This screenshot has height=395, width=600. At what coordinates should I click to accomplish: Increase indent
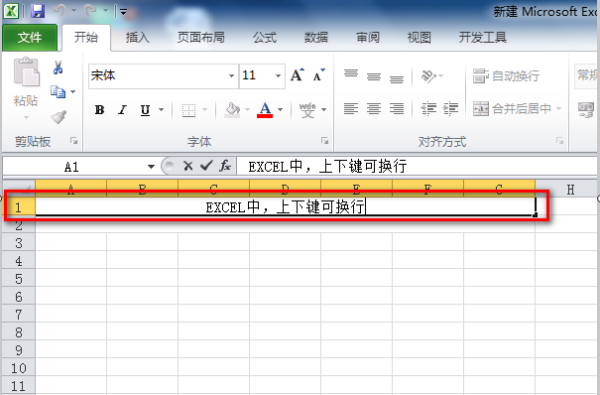click(x=450, y=109)
